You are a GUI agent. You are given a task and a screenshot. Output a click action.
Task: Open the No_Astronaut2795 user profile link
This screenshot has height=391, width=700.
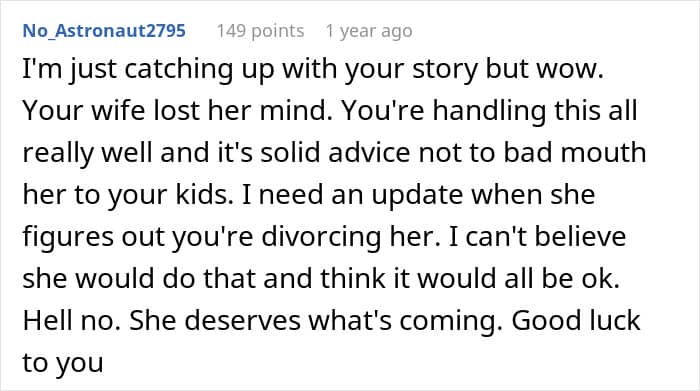click(104, 31)
